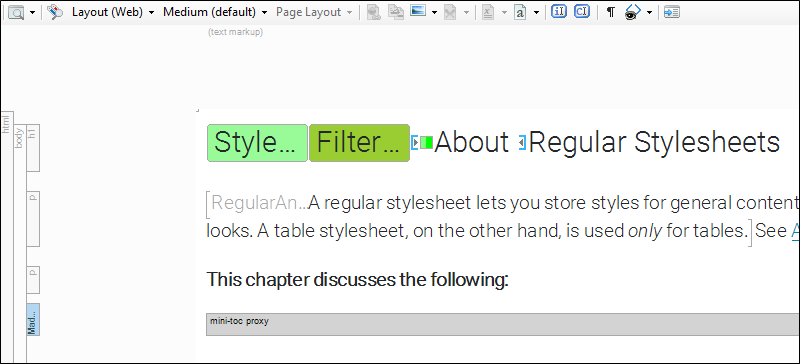Select the p bar beside 'This chapter discusses'
The height and width of the screenshot is (364, 800).
click(33, 280)
